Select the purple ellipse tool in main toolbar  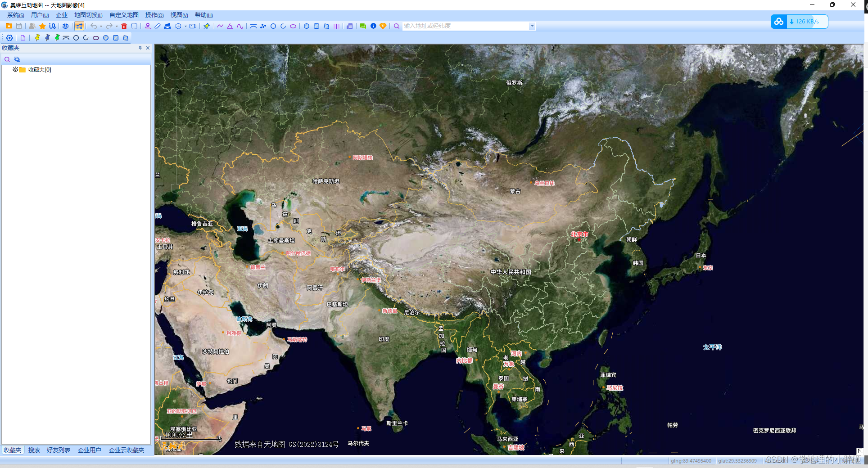click(x=293, y=26)
